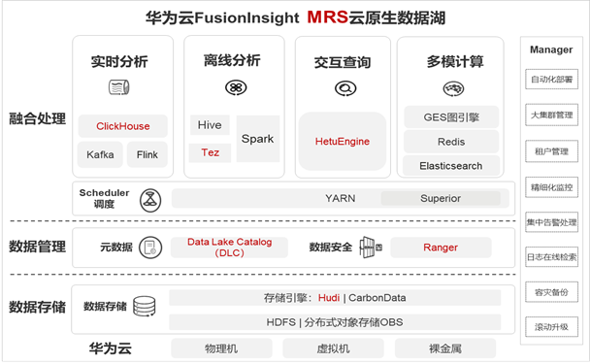Click the bold 数据存储 layer label
Image resolution: width=590 pixels, height=364 pixels.
tap(37, 307)
